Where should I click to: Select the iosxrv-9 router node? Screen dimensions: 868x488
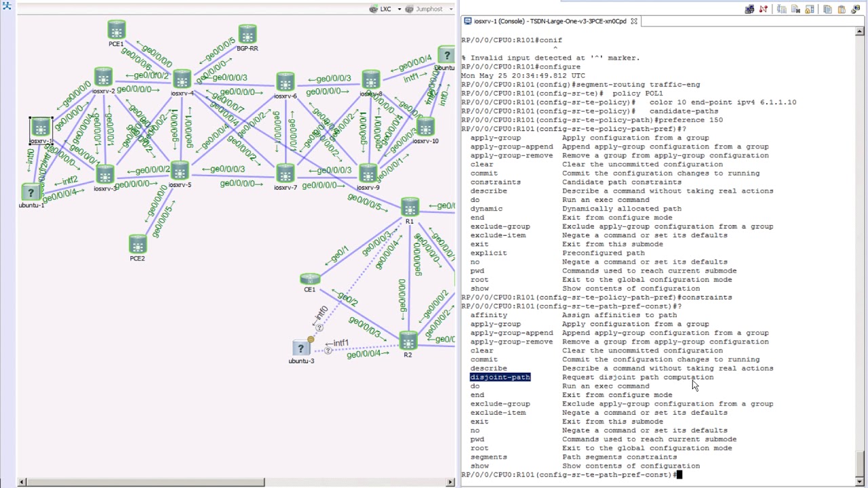368,174
